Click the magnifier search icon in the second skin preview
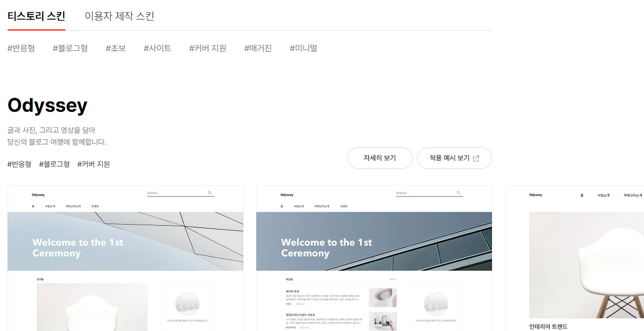This screenshot has height=331, width=644. (x=459, y=192)
